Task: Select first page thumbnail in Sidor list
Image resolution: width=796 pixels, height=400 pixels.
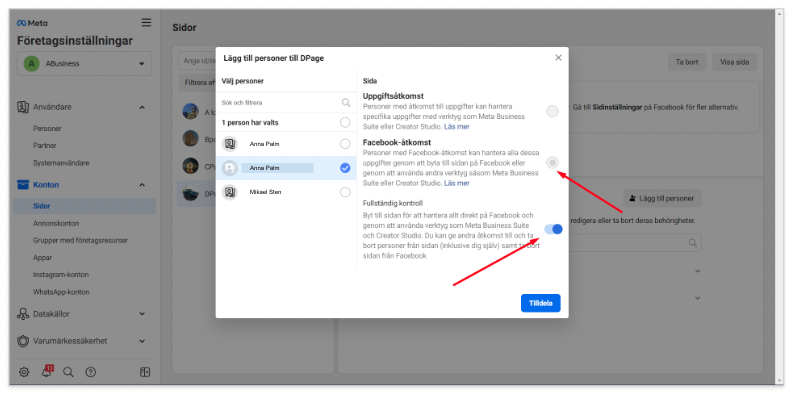Action: tap(191, 111)
